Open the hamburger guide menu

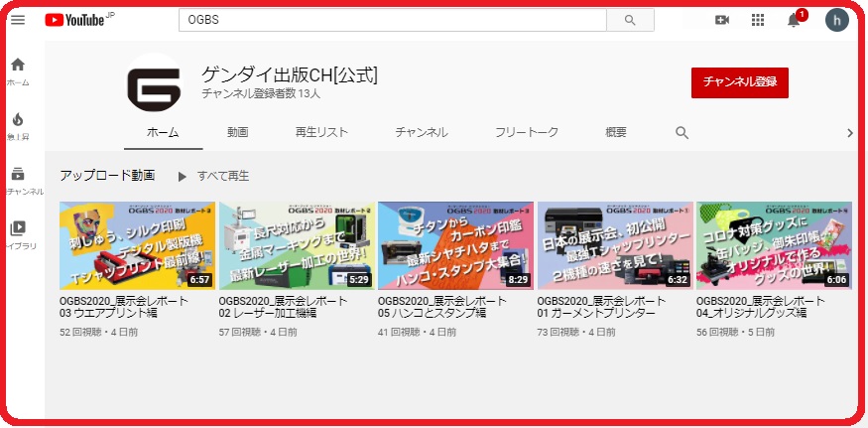[x=18, y=20]
